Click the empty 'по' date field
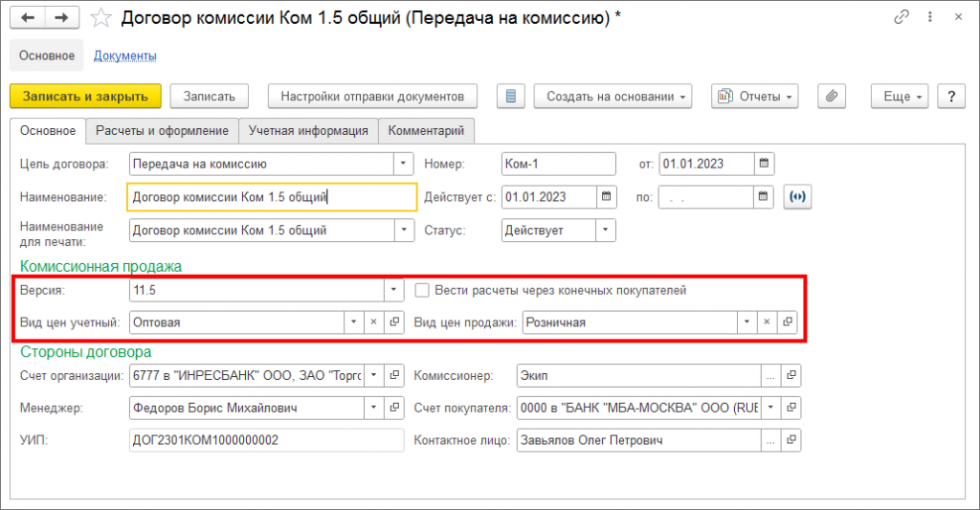 (x=706, y=197)
